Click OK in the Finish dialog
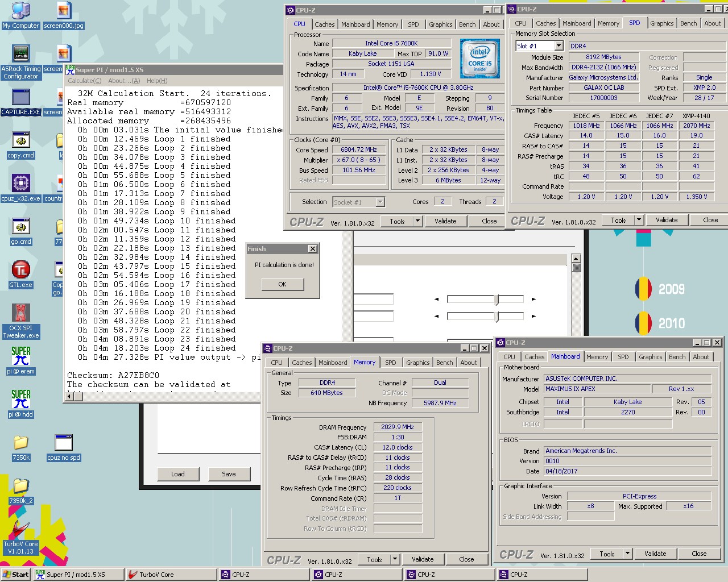 [283, 284]
